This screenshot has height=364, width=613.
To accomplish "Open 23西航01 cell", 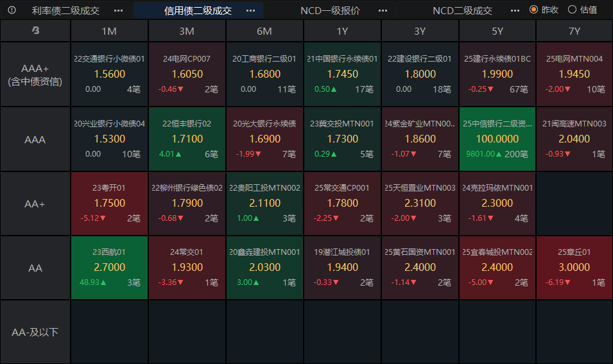I will tap(110, 268).
